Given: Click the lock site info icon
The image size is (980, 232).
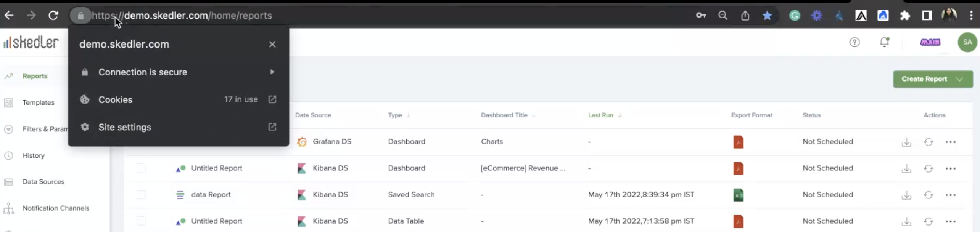Looking at the screenshot, I should click(x=80, y=16).
